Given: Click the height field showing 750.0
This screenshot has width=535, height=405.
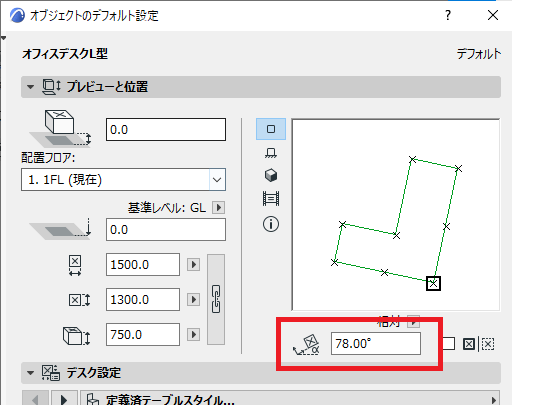Looking at the screenshot, I should pyautogui.click(x=143, y=334).
